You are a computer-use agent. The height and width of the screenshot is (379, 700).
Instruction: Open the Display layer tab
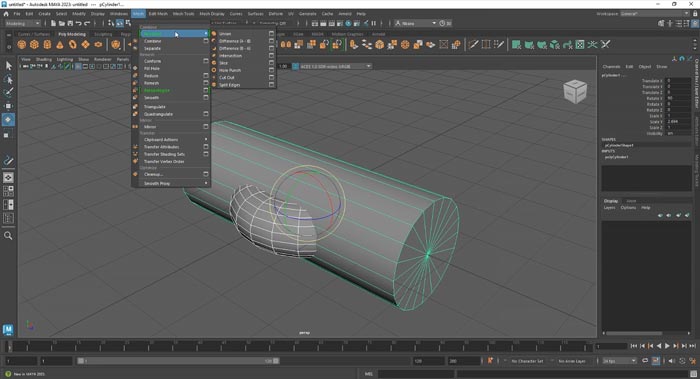tap(611, 201)
